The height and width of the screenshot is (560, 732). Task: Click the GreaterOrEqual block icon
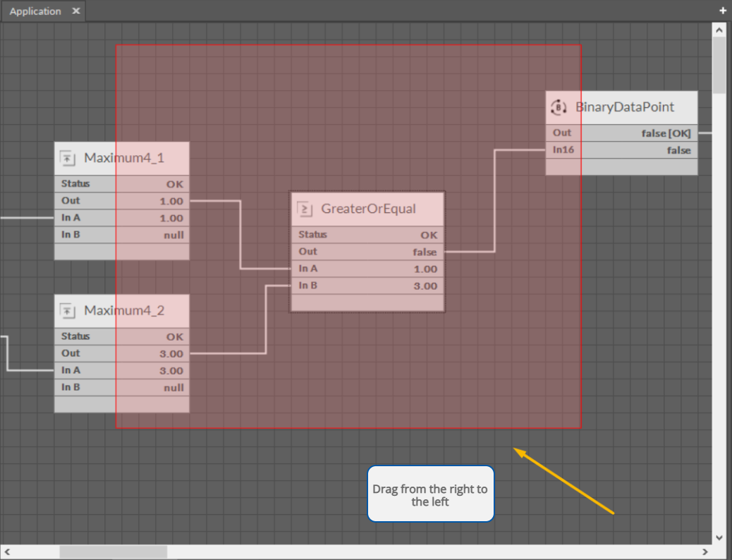click(x=305, y=209)
